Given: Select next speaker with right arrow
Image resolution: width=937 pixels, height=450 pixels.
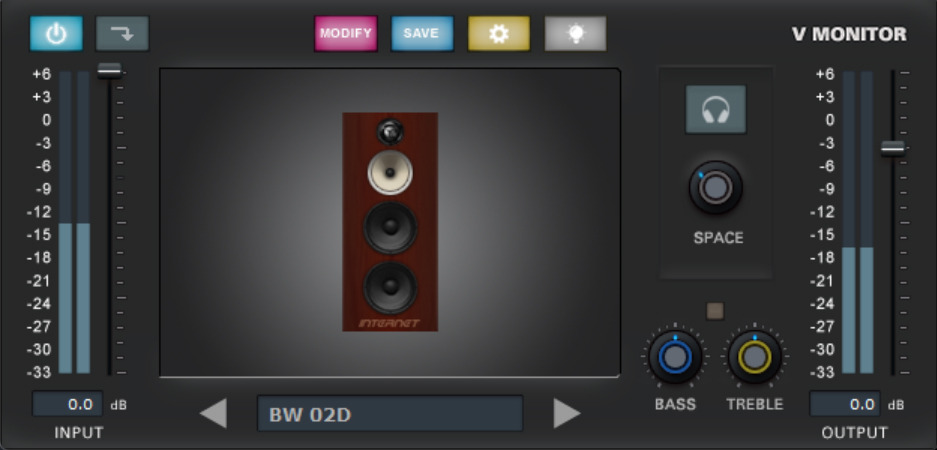Looking at the screenshot, I should 567,414.
